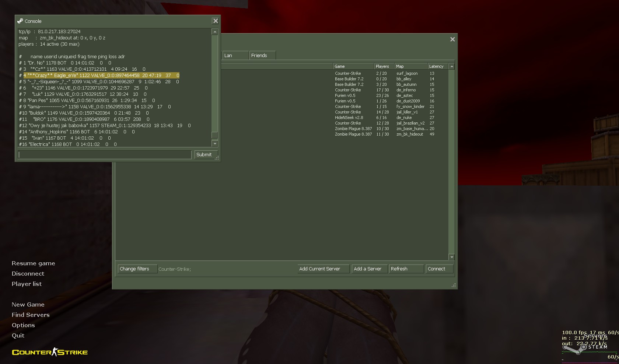Viewport: 619px width, 364px height.
Task: Click the Console resize grip corner
Action: pyautogui.click(x=217, y=158)
